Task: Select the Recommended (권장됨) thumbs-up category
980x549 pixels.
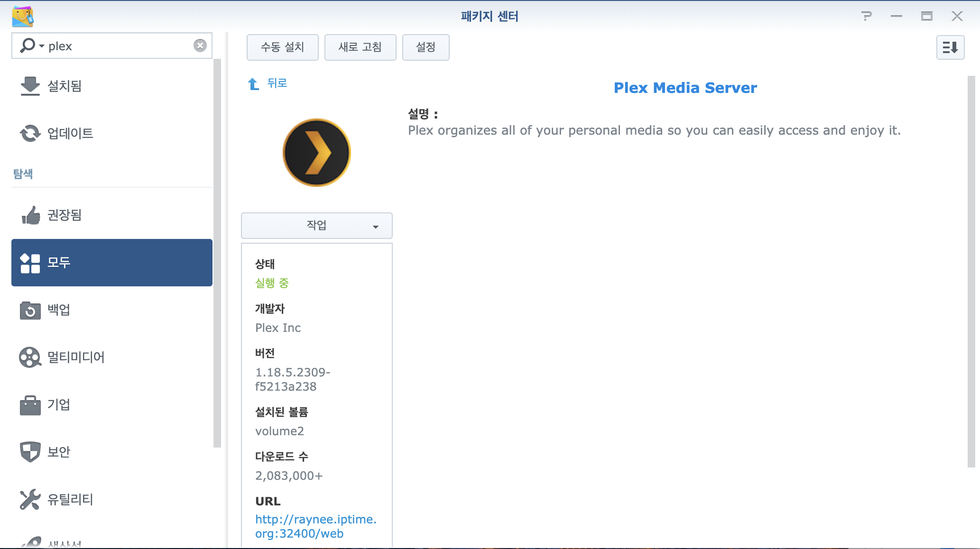Action: click(65, 215)
